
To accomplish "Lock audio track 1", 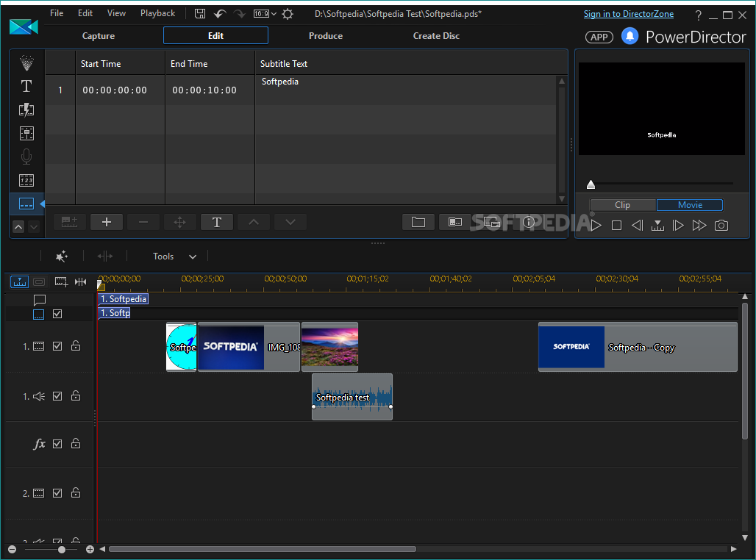I will (x=76, y=395).
